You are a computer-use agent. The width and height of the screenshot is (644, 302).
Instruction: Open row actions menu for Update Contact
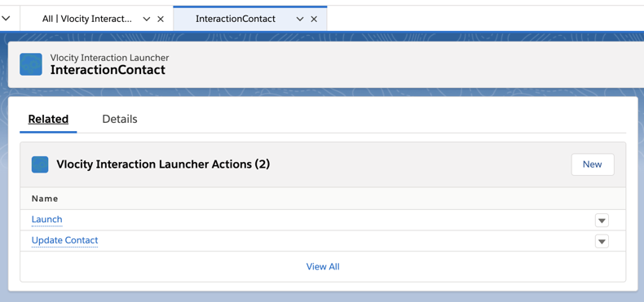pyautogui.click(x=602, y=241)
